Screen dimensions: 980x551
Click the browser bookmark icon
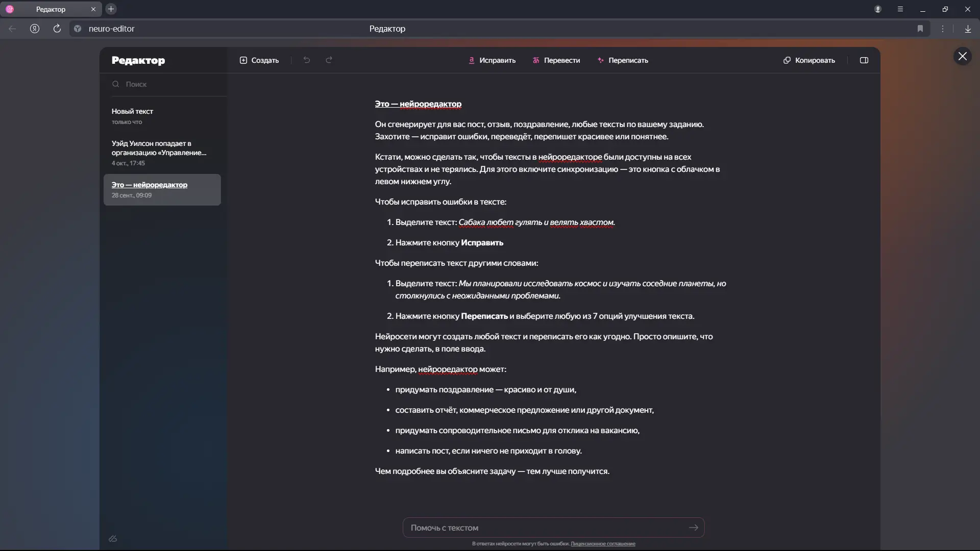[920, 29]
